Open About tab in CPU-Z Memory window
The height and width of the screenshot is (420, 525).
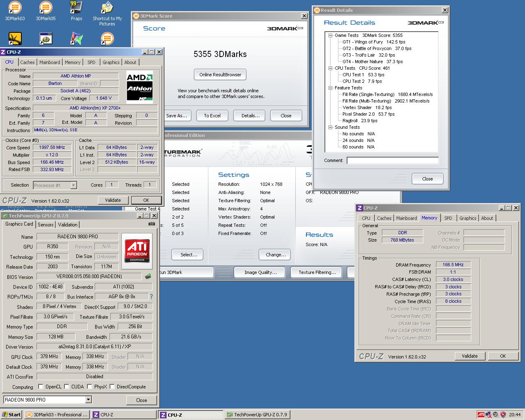[x=487, y=218]
